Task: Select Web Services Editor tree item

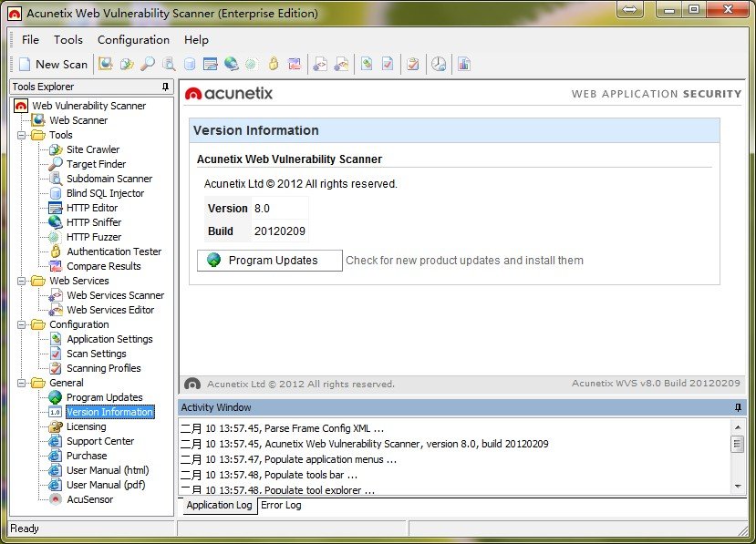Action: 110,310
